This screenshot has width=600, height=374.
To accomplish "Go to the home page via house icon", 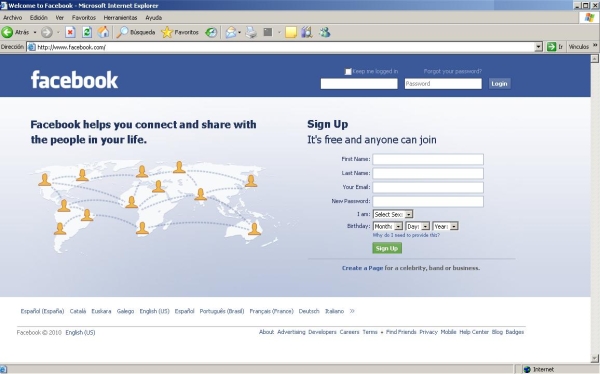I will [x=103, y=32].
